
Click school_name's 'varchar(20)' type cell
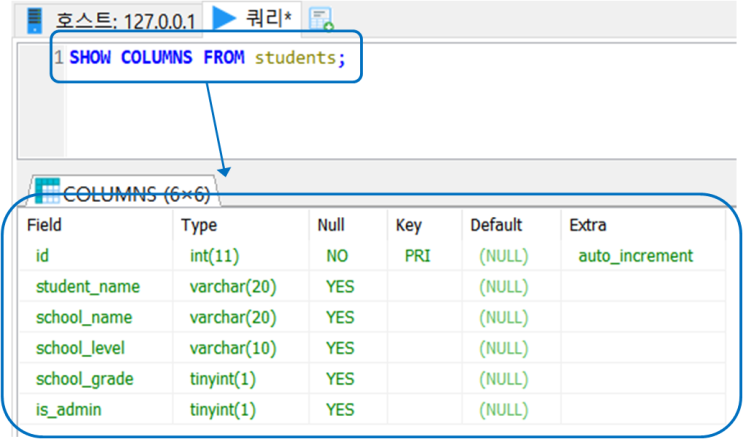point(241,317)
